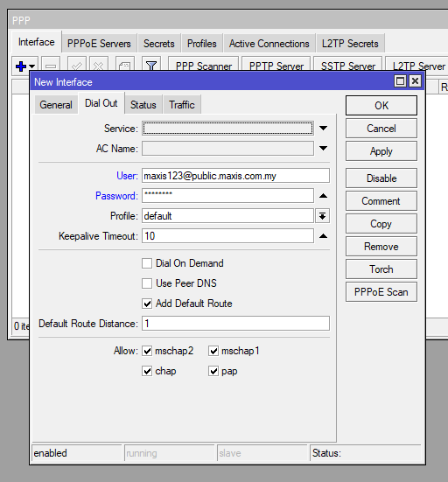The width and height of the screenshot is (448, 482).
Task: Click the Remove button
Action: [381, 246]
